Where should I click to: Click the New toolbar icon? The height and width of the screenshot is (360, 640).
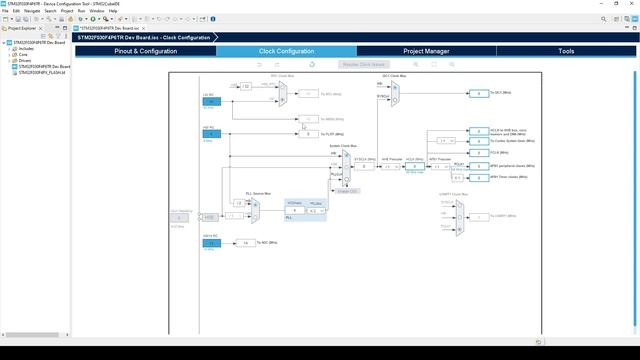click(x=5, y=19)
